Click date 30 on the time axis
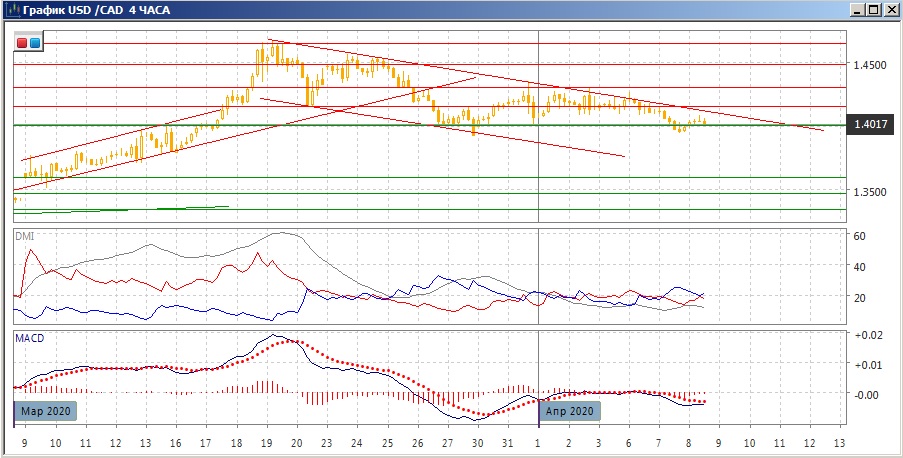Viewport: 903px width, 458px height. (x=478, y=443)
